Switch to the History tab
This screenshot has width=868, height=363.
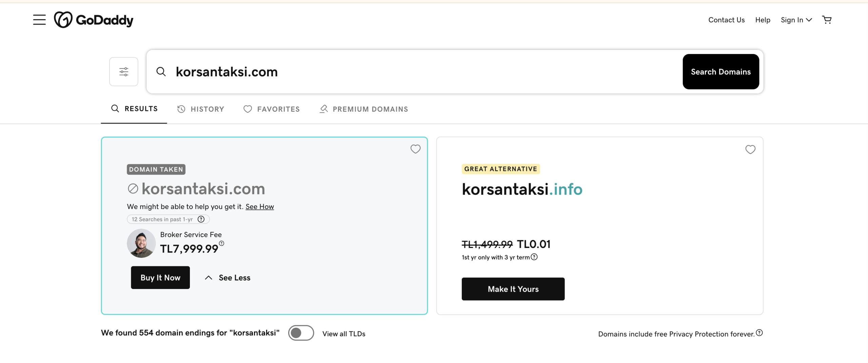pyautogui.click(x=201, y=109)
